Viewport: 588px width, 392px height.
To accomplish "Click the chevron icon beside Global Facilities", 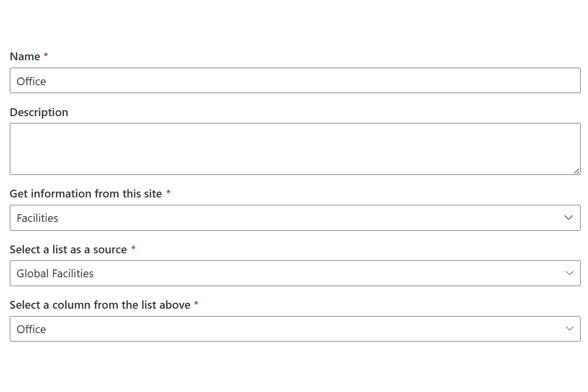I will tap(569, 273).
